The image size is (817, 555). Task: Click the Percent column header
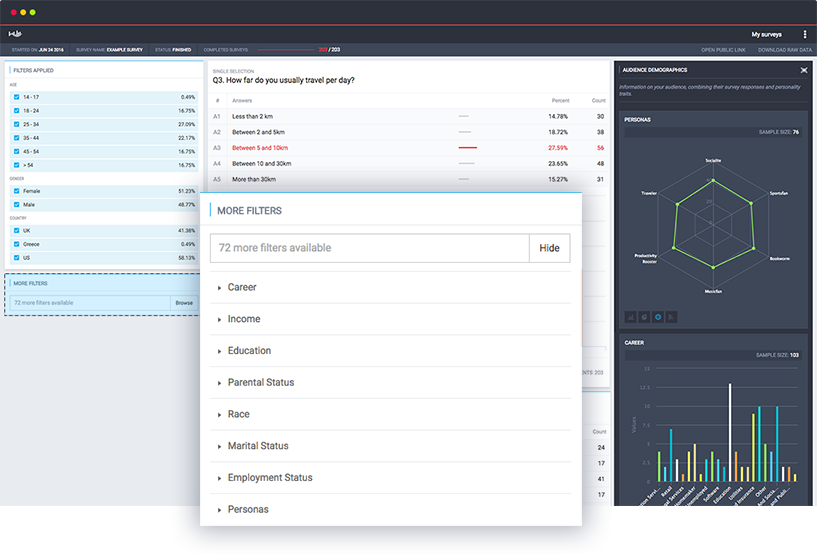pyautogui.click(x=560, y=101)
